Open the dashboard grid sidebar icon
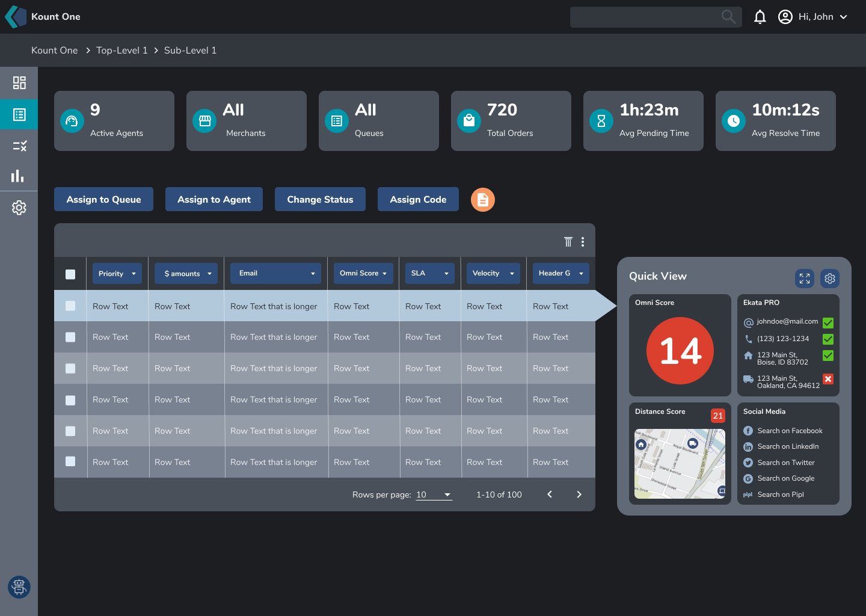866x616 pixels. pyautogui.click(x=19, y=82)
